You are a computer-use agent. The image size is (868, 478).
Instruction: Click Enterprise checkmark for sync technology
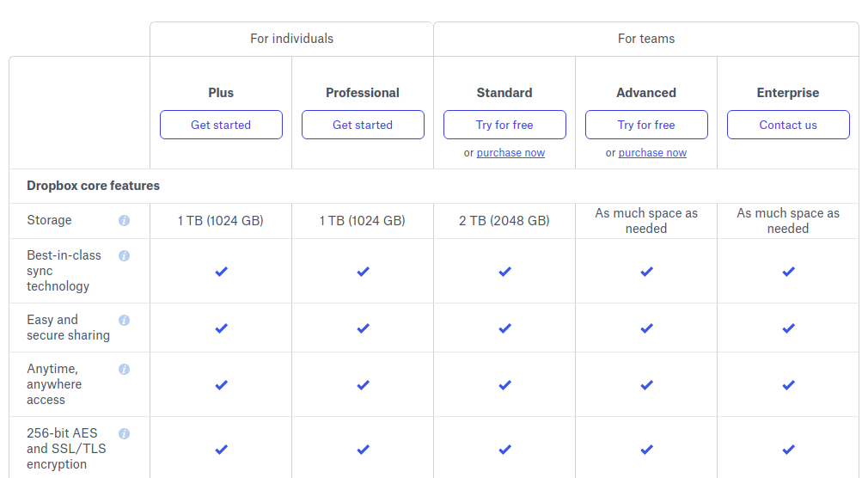pyautogui.click(x=788, y=272)
